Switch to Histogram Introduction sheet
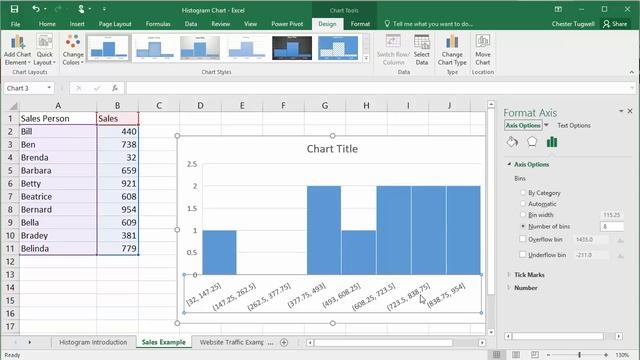 (93, 342)
